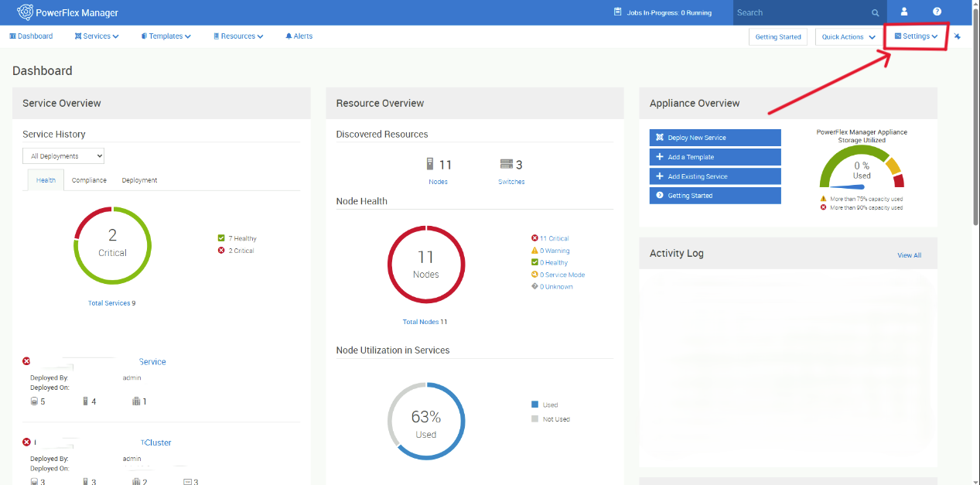
Task: Click the pin icon beside Settings
Action: coord(958,36)
